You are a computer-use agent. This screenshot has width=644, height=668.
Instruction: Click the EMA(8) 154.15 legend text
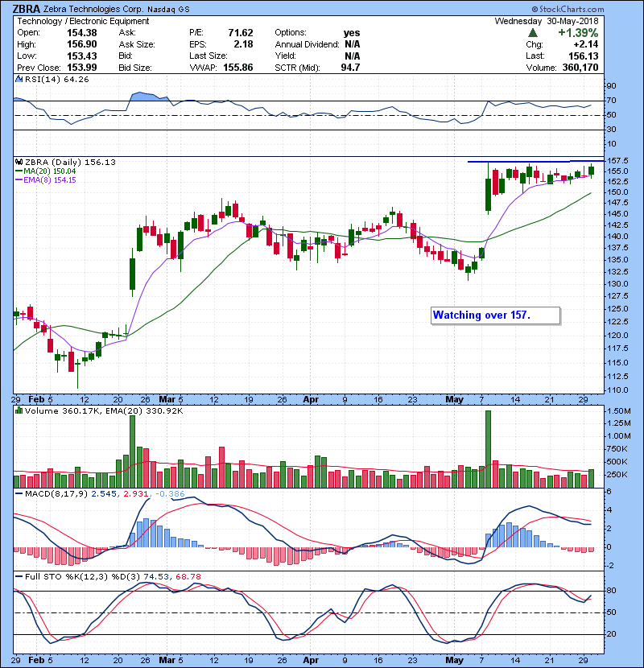pyautogui.click(x=49, y=180)
